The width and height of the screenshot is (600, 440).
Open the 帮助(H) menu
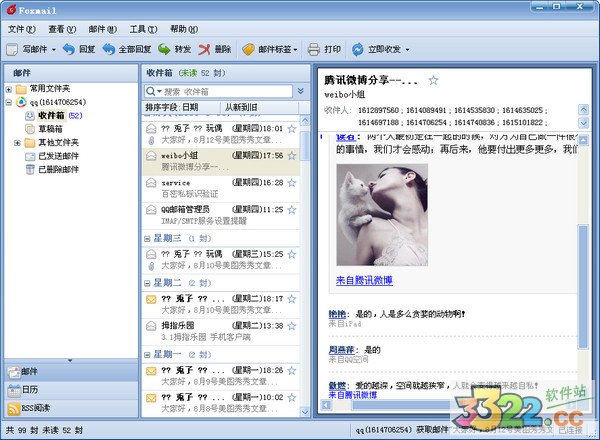[184, 29]
